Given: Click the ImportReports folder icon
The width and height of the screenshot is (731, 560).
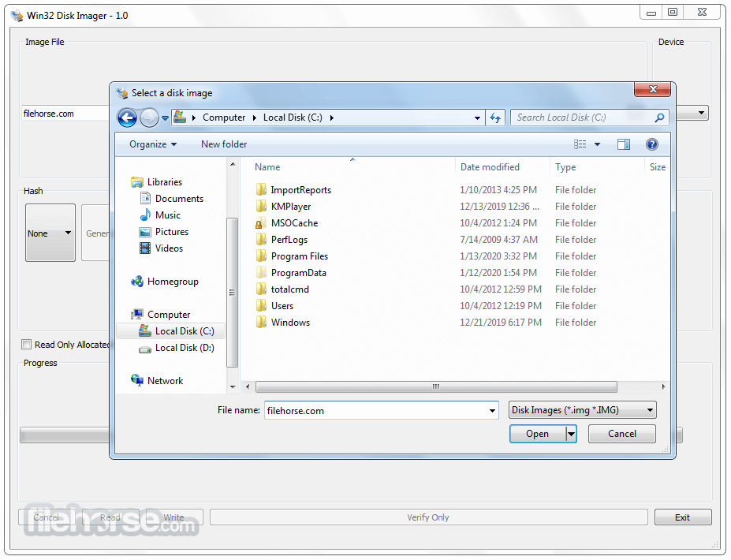Looking at the screenshot, I should click(261, 190).
